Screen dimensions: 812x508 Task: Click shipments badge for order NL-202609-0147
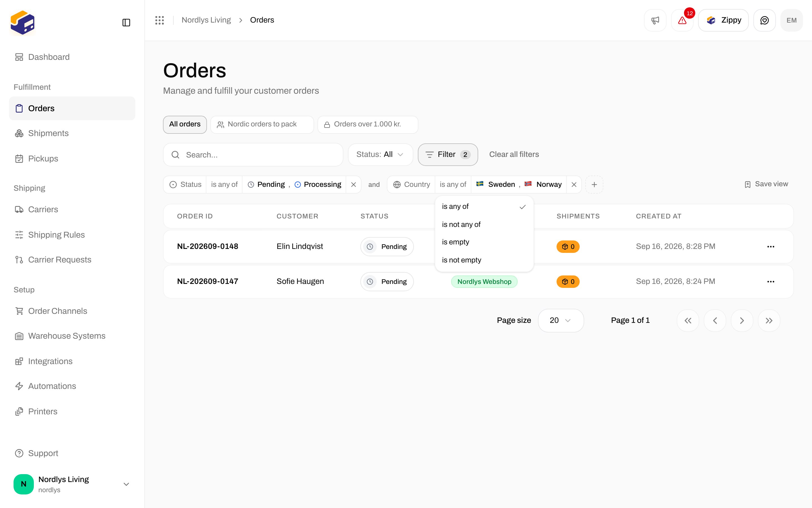(568, 282)
